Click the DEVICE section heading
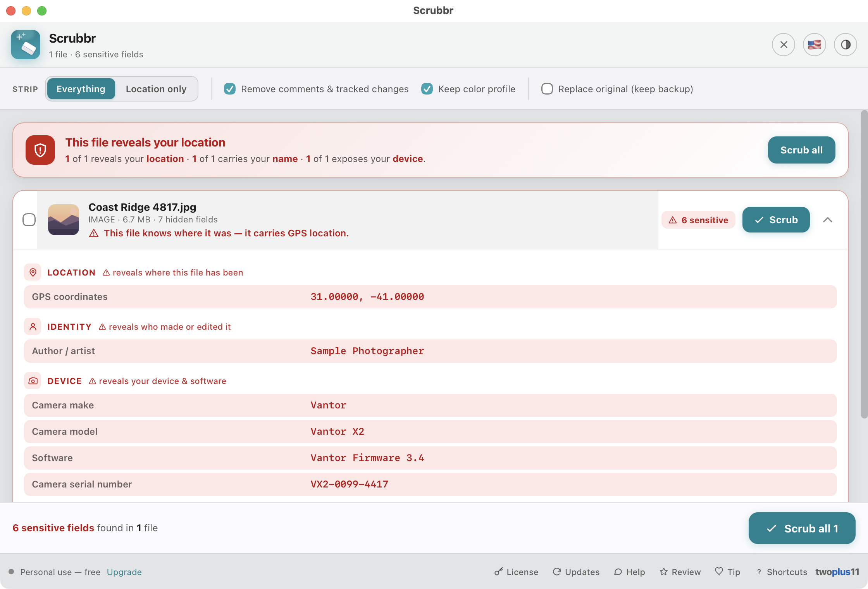 point(64,381)
